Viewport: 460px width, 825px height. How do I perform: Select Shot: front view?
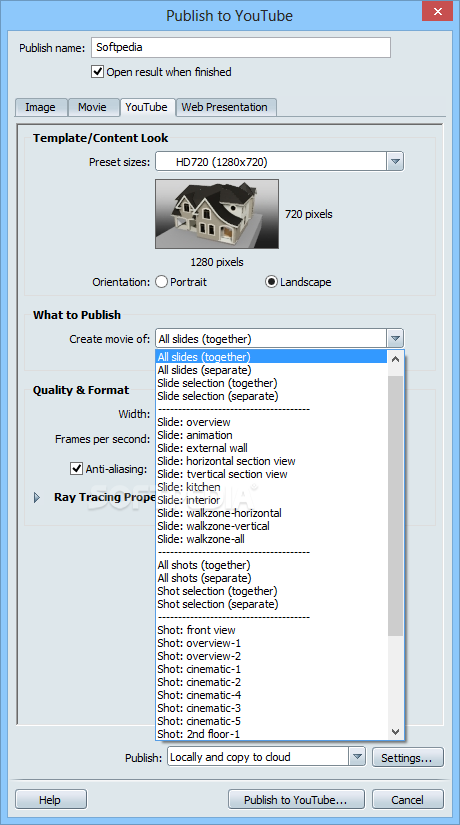pos(272,630)
